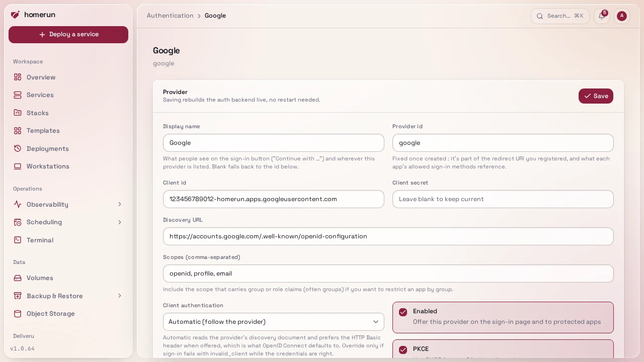Open Workstations from sidebar
The width and height of the screenshot is (644, 362).
[68, 166]
